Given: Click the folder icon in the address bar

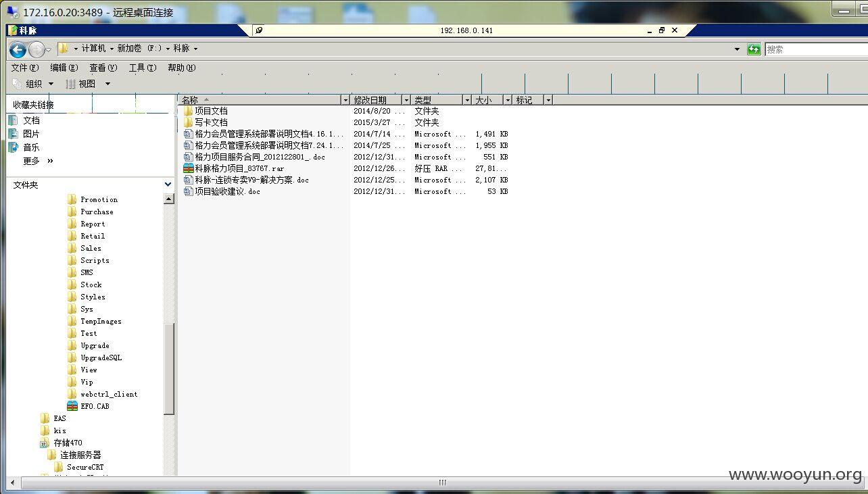Looking at the screenshot, I should [63, 49].
